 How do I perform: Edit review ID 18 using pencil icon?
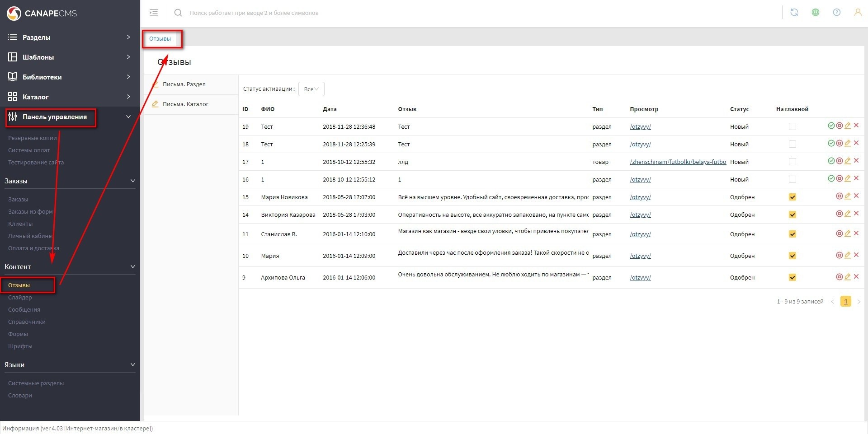click(848, 144)
